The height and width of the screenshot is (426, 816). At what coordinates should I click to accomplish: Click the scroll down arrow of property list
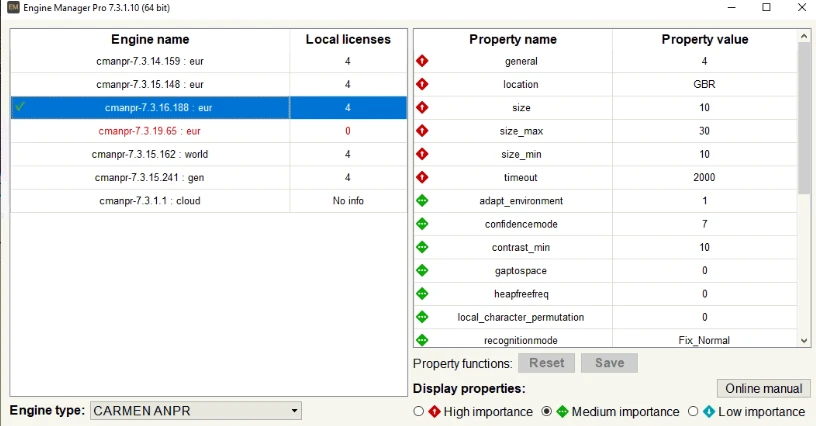804,341
